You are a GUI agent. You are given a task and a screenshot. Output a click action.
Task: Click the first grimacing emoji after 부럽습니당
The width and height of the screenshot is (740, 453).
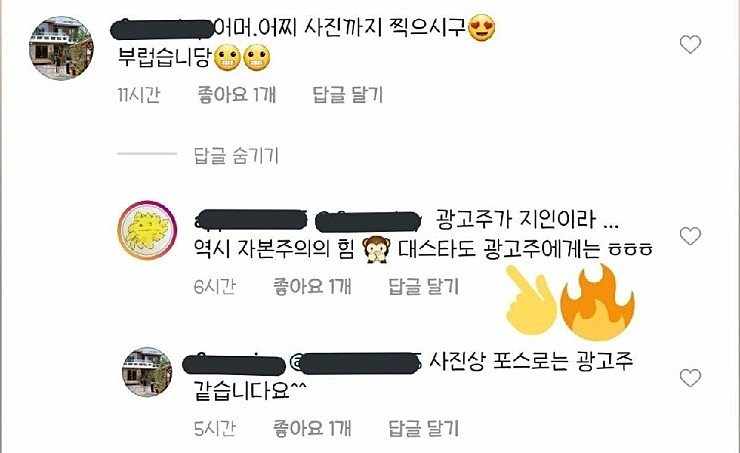[227, 58]
